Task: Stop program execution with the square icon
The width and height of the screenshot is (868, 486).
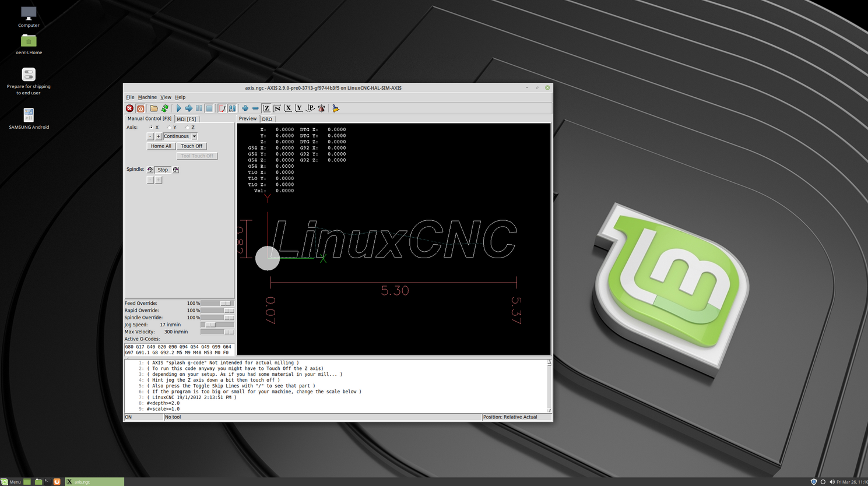Action: (209, 108)
